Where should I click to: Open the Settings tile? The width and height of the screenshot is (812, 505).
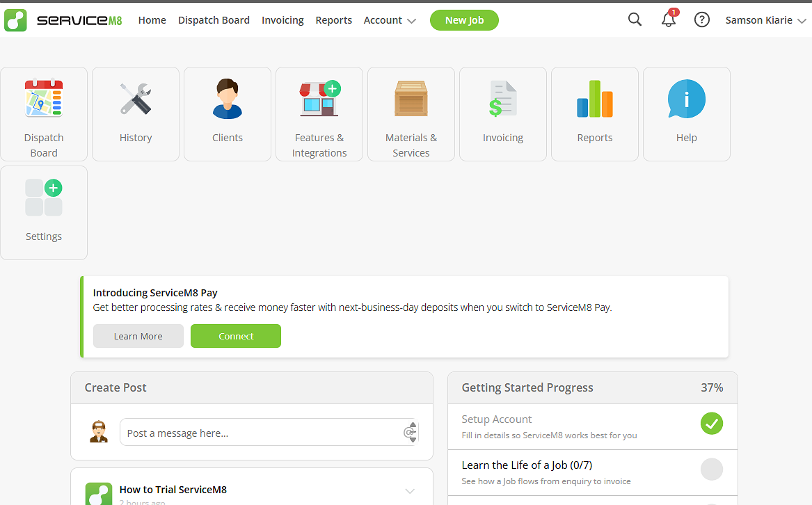pyautogui.click(x=44, y=213)
